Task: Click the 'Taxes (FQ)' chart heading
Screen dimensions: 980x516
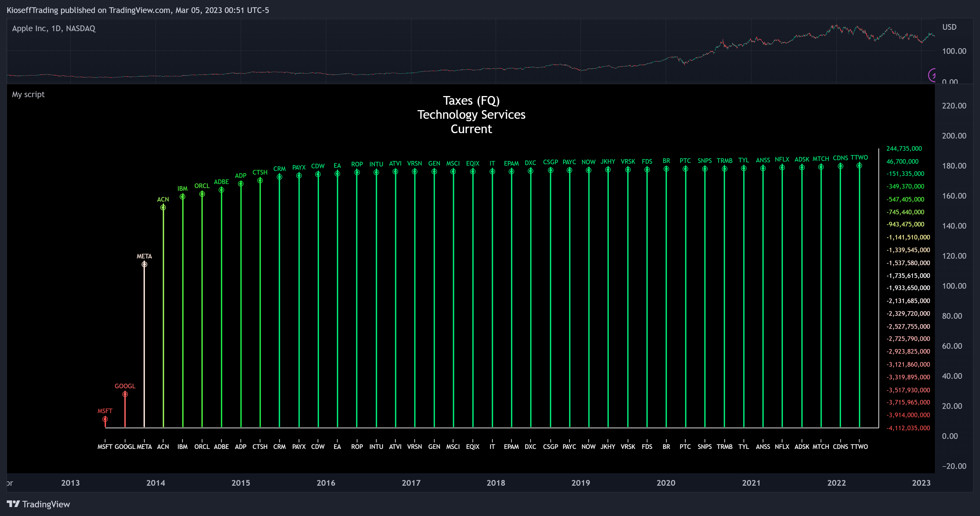Action: click(471, 101)
